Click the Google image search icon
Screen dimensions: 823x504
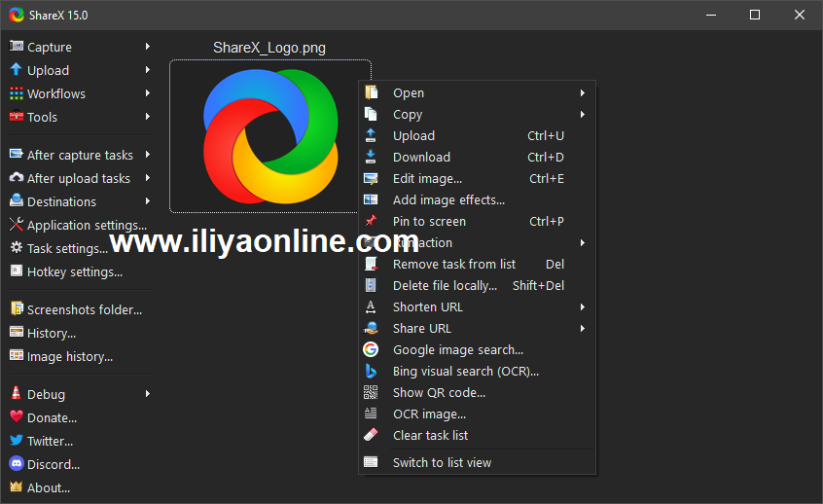[x=371, y=349]
